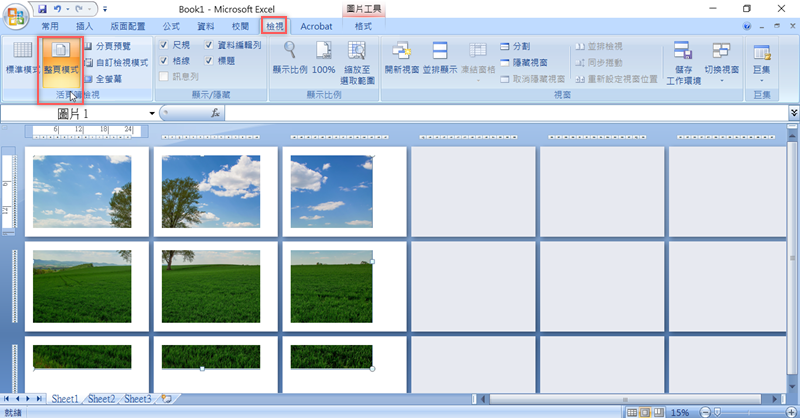Open 分頁預覽 view
The image size is (800, 418).
pos(108,46)
